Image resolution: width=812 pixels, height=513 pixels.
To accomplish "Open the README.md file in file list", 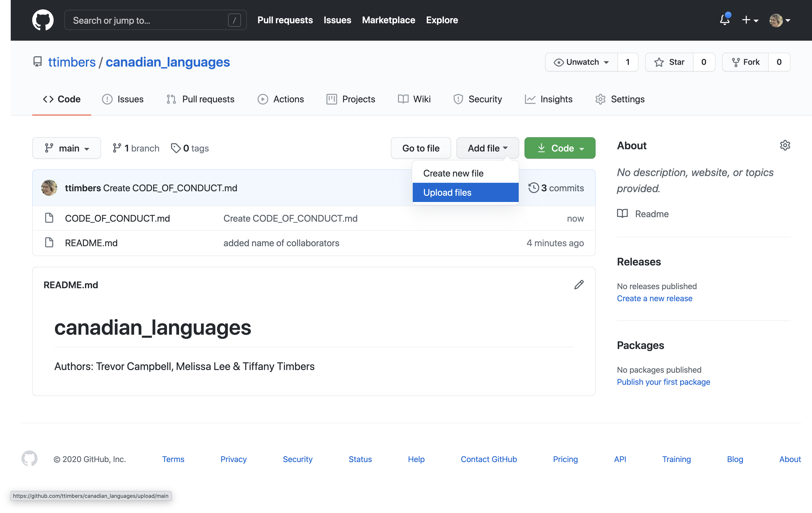I will click(91, 243).
